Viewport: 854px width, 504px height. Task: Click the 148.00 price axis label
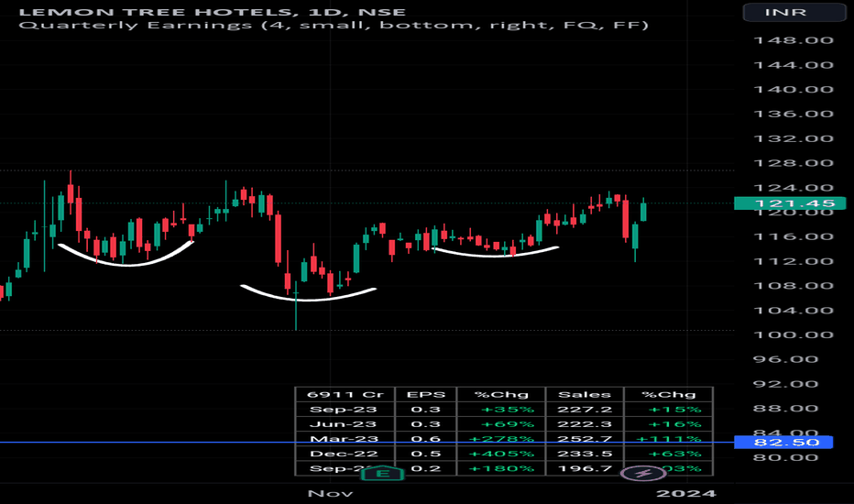[793, 40]
